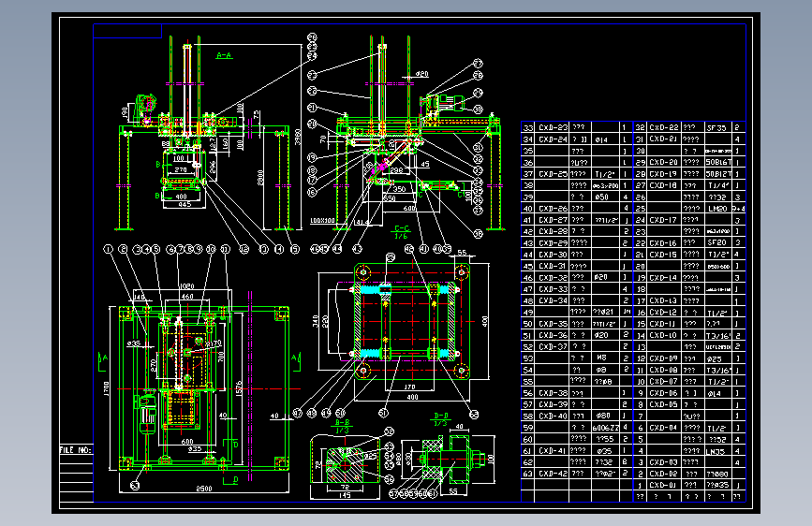Click the CXD-14 part number cell
This screenshot has height=526, width=812.
(664, 277)
